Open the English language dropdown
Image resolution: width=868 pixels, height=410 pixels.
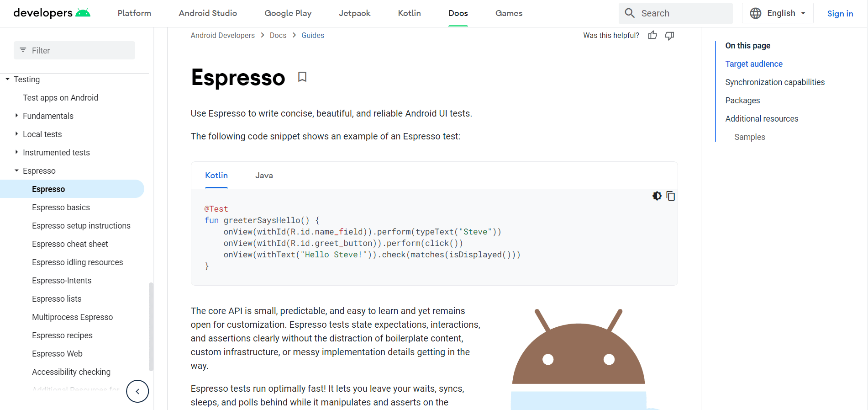[x=786, y=13]
